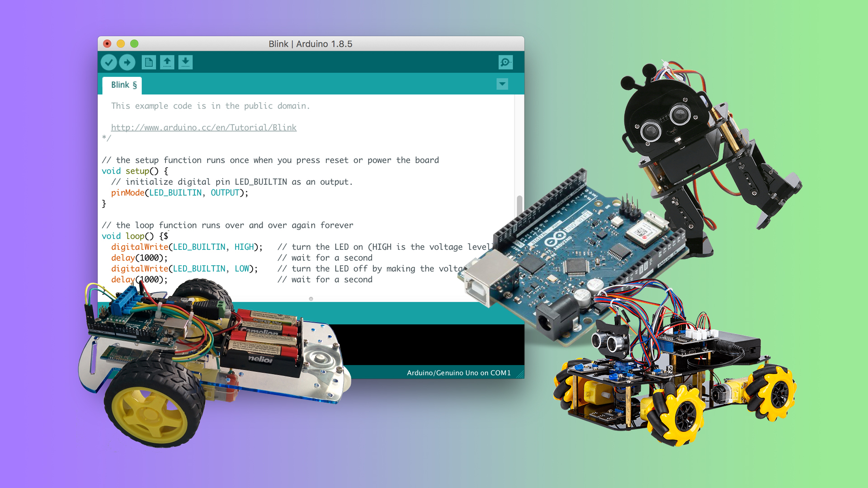Open the Serial Monitor icon
The height and width of the screenshot is (488, 868).
(505, 62)
